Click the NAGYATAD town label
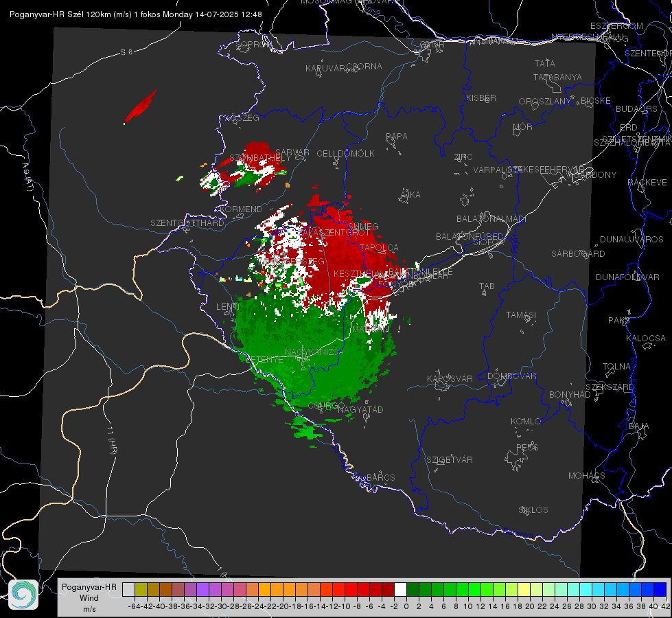The width and height of the screenshot is (672, 618). 360,409
